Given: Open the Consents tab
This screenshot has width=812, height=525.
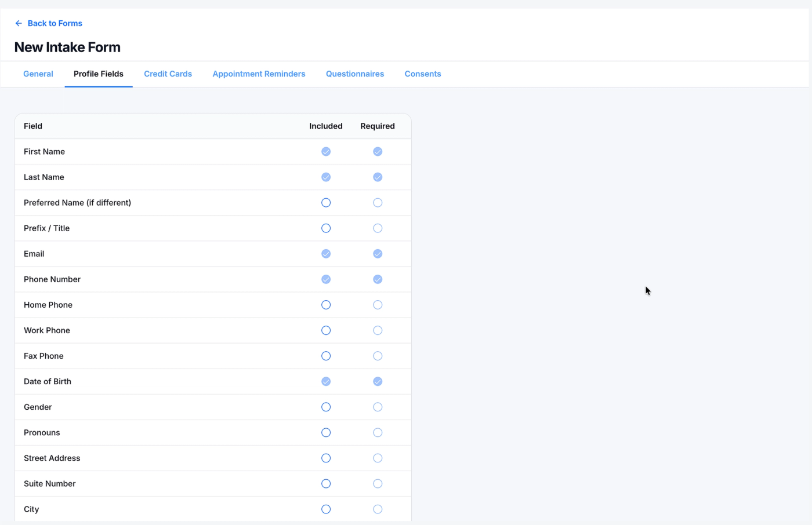Looking at the screenshot, I should (423, 74).
